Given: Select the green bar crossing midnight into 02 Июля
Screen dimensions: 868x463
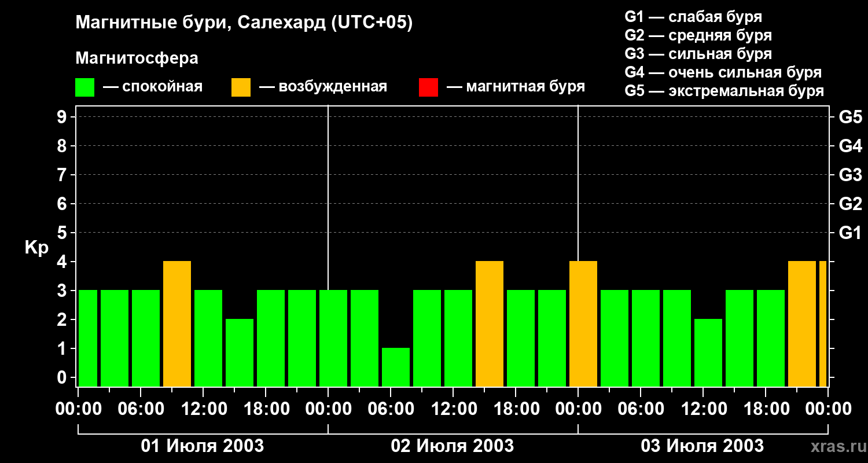Looking at the screenshot, I should coord(333,339).
